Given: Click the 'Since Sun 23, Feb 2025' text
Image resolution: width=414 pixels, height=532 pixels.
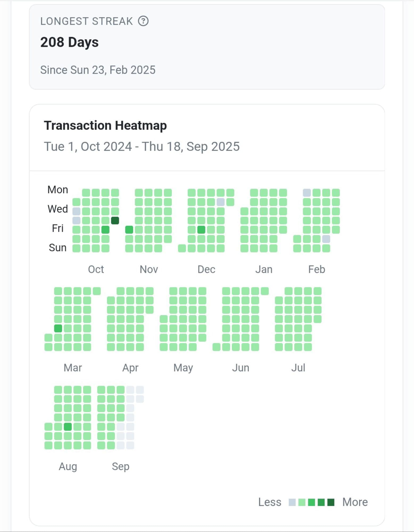Looking at the screenshot, I should point(98,70).
